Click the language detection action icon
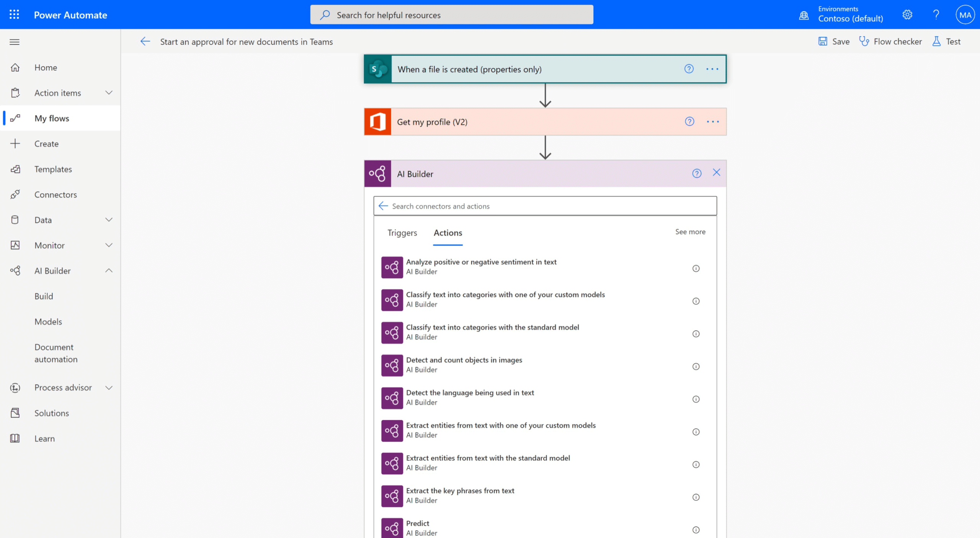 pos(392,398)
